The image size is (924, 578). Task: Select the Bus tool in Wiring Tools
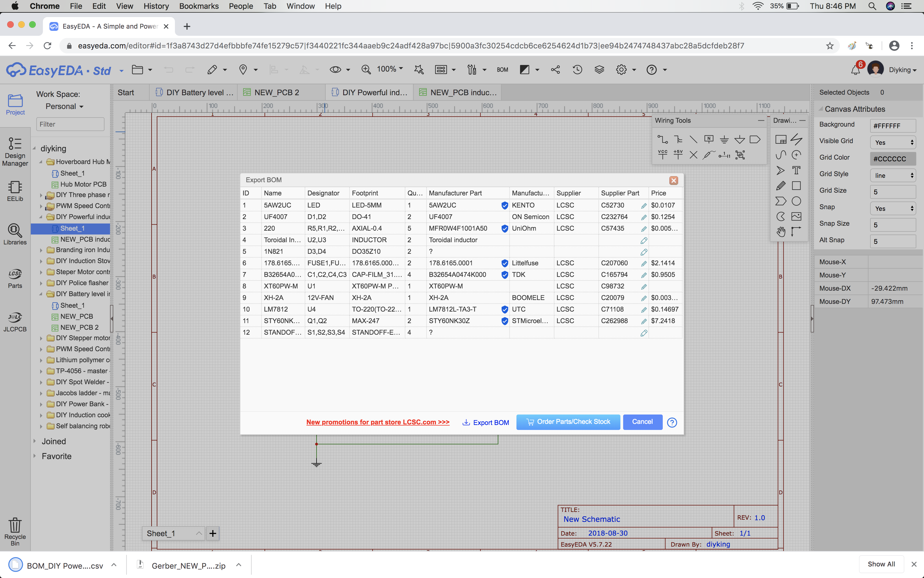pyautogui.click(x=678, y=140)
